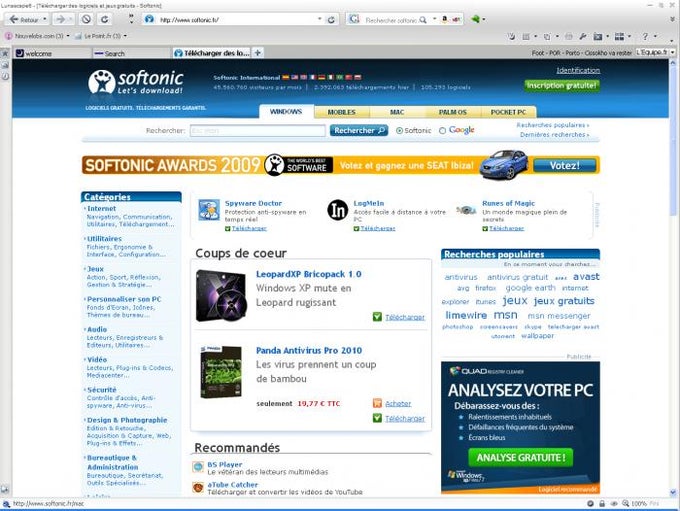Screen dimensions: 680x511
Task: Click the Dernières recherches link
Action: coord(554,135)
